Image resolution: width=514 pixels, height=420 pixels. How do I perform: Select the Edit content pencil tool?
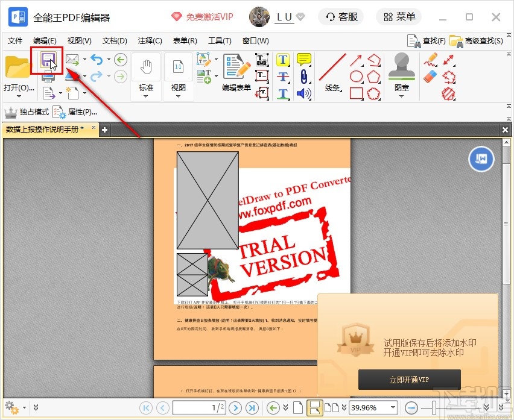click(203, 60)
